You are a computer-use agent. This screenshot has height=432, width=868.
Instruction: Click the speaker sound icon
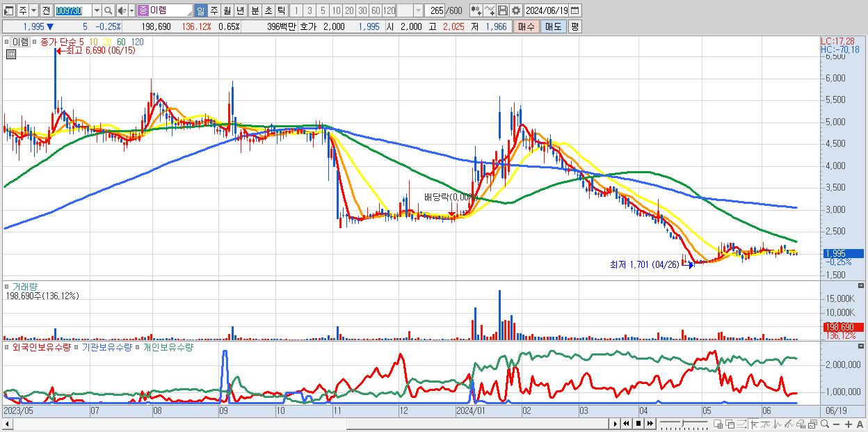[x=122, y=10]
